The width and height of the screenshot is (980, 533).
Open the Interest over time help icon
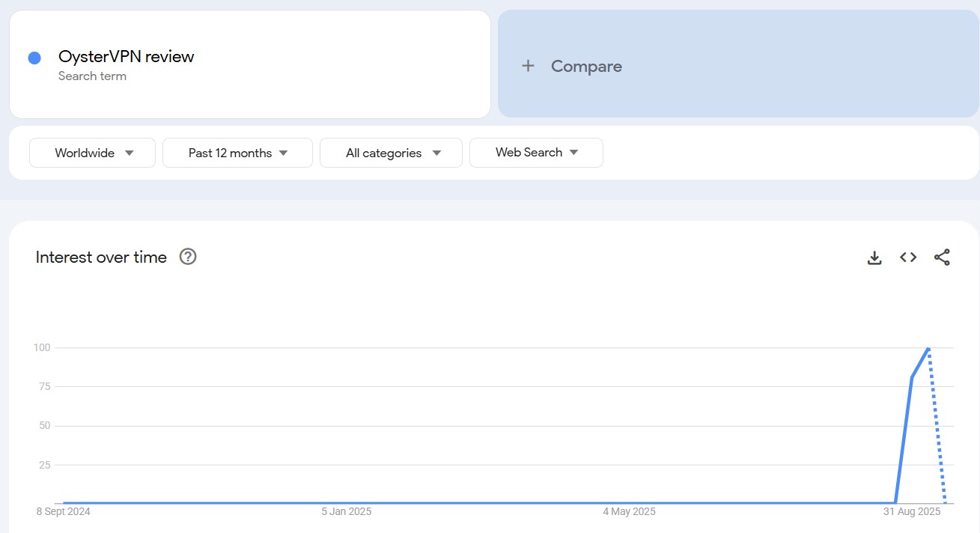(188, 257)
